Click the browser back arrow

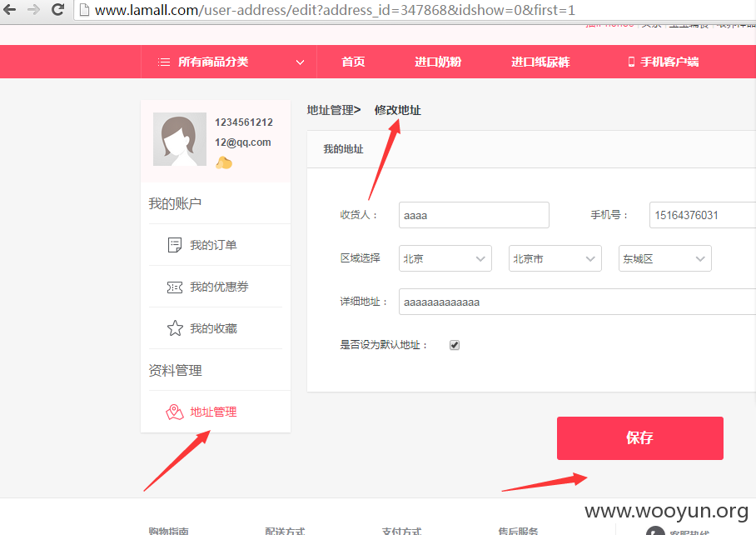(x=9, y=9)
